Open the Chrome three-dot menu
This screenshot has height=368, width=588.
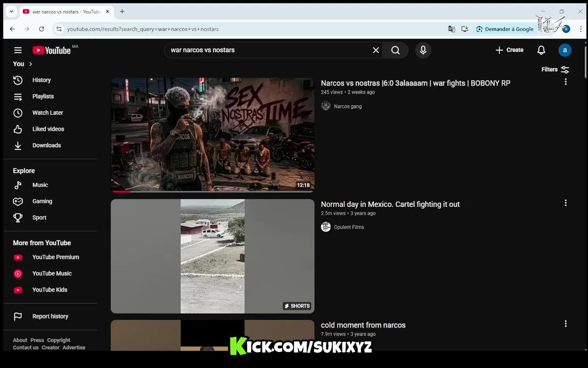click(x=580, y=29)
